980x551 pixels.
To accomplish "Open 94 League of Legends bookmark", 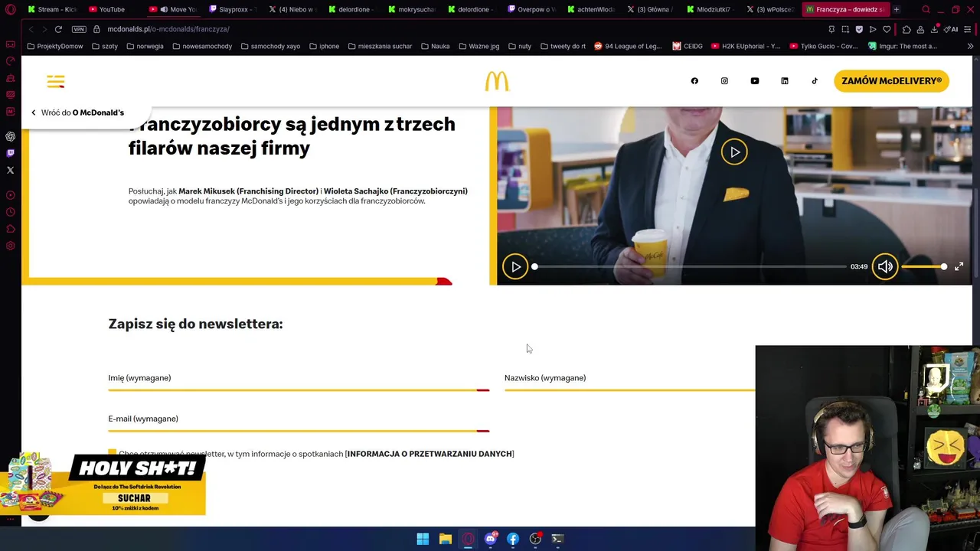I will [x=628, y=46].
